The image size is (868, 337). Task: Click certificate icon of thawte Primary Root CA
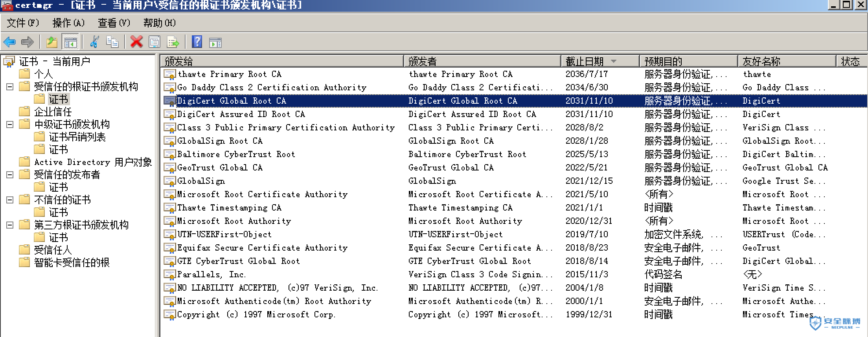(x=169, y=75)
